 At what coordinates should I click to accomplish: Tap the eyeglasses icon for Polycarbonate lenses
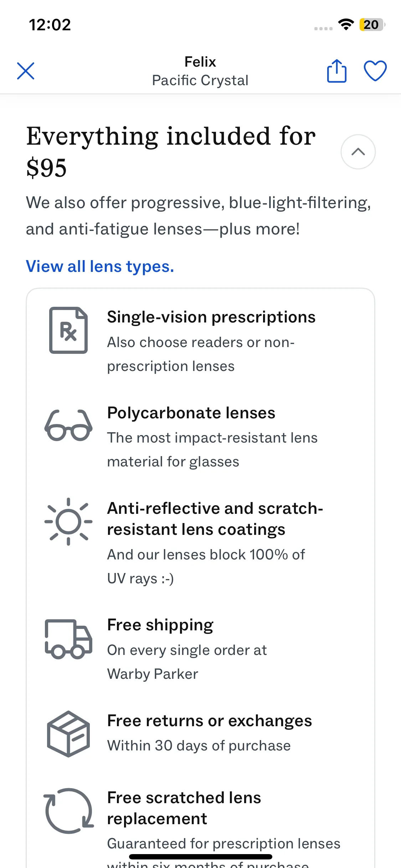68,425
